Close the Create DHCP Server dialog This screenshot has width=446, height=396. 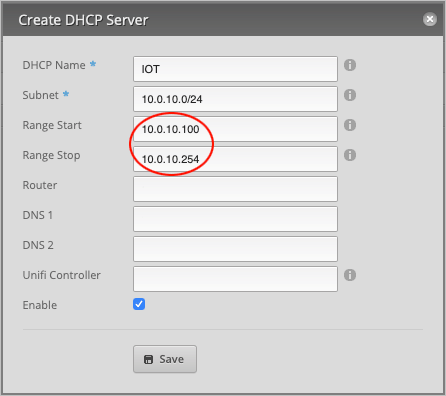[x=430, y=19]
